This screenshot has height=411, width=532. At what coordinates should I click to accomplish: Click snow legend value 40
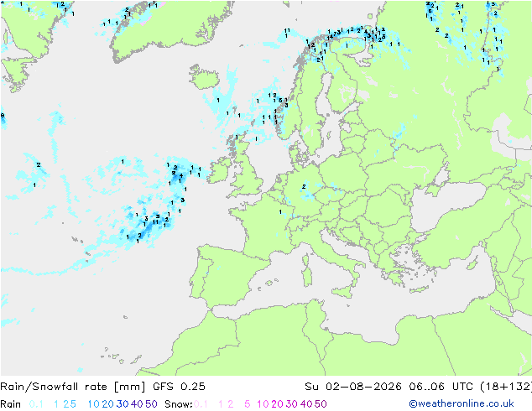[306, 404]
